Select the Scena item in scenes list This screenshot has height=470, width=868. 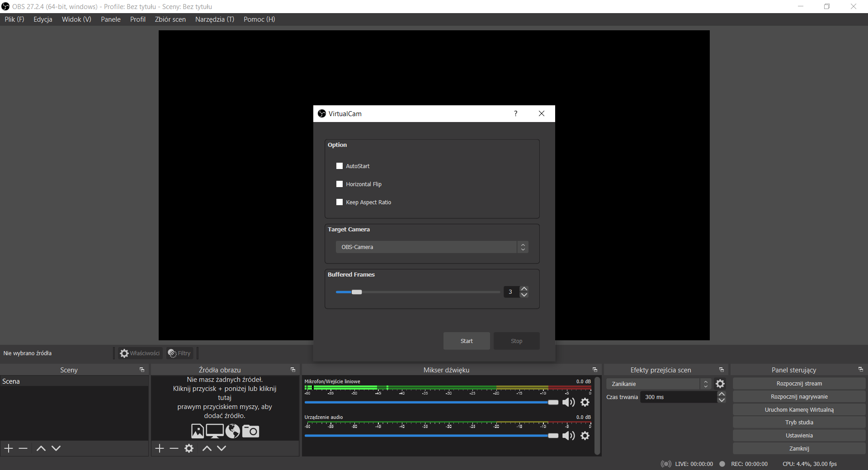pos(74,381)
